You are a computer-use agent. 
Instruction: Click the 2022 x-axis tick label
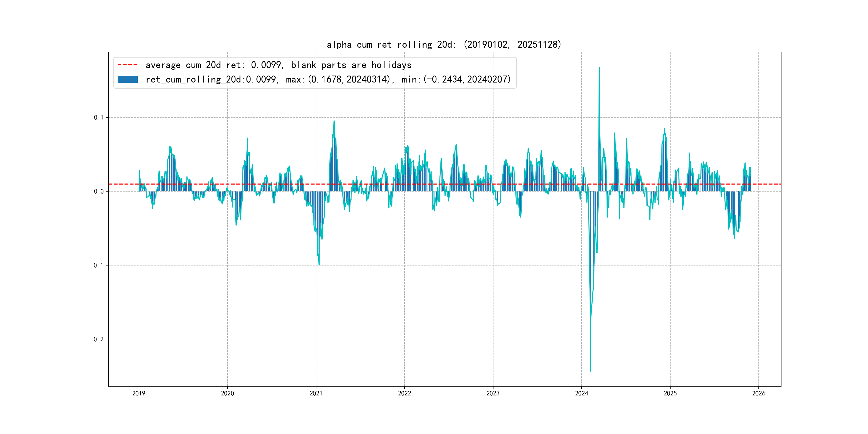pos(404,393)
